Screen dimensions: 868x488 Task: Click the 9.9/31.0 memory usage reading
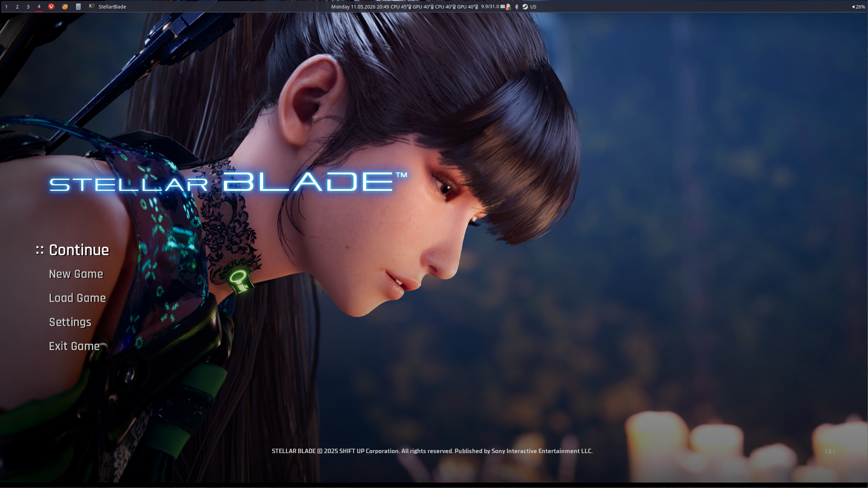490,6
